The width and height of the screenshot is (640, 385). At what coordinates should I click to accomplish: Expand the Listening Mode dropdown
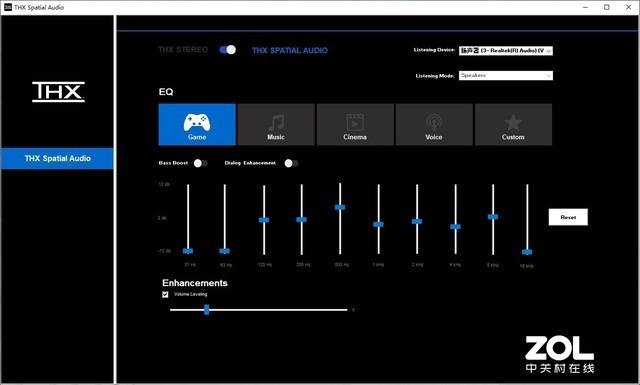506,76
